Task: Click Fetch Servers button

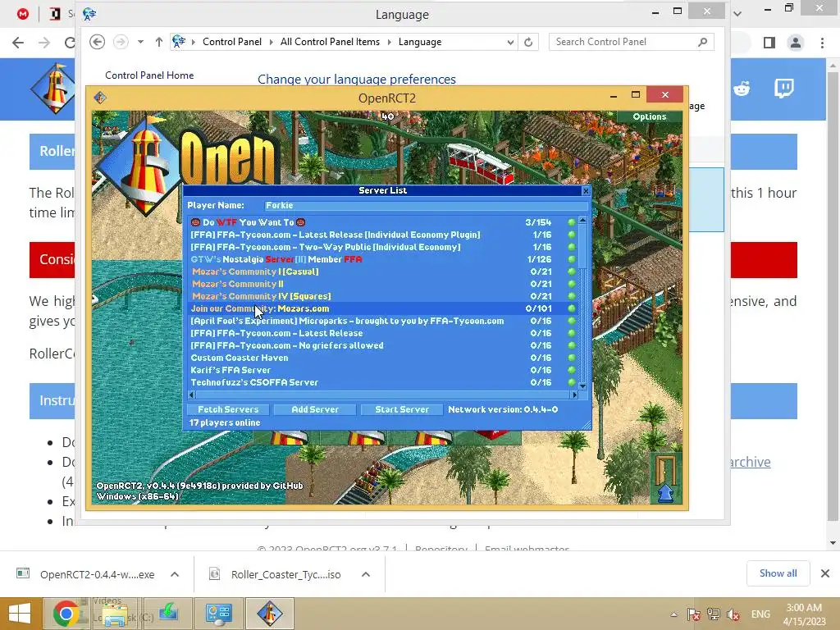Action: [228, 409]
